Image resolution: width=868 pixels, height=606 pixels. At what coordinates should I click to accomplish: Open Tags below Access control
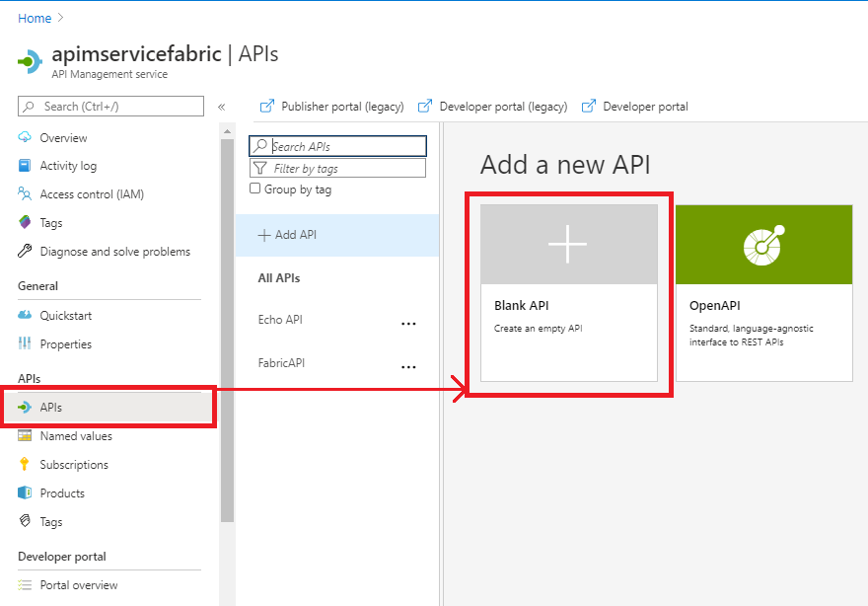pyautogui.click(x=51, y=223)
